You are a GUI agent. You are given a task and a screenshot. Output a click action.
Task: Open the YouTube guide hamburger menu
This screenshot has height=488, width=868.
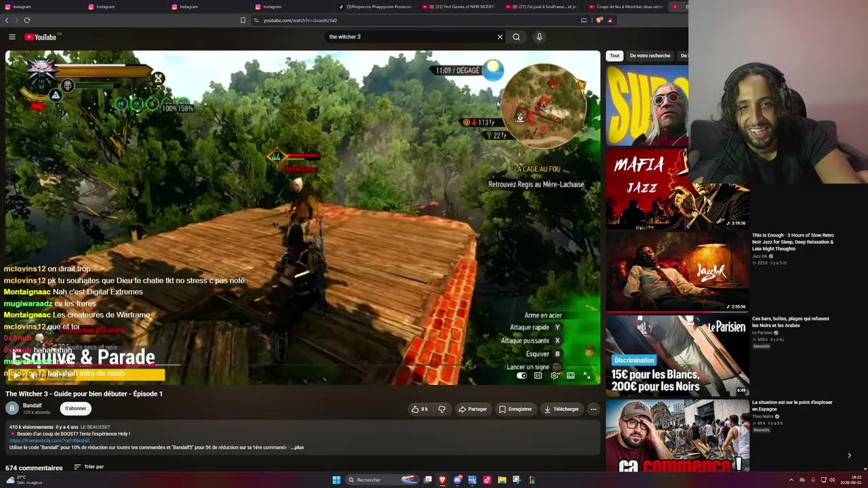12,37
